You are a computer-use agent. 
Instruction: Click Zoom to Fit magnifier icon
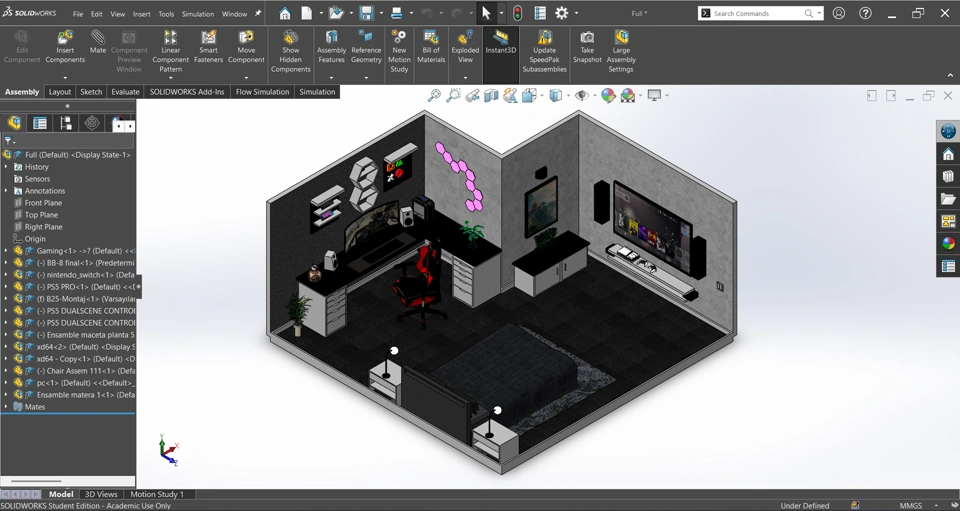click(x=434, y=95)
